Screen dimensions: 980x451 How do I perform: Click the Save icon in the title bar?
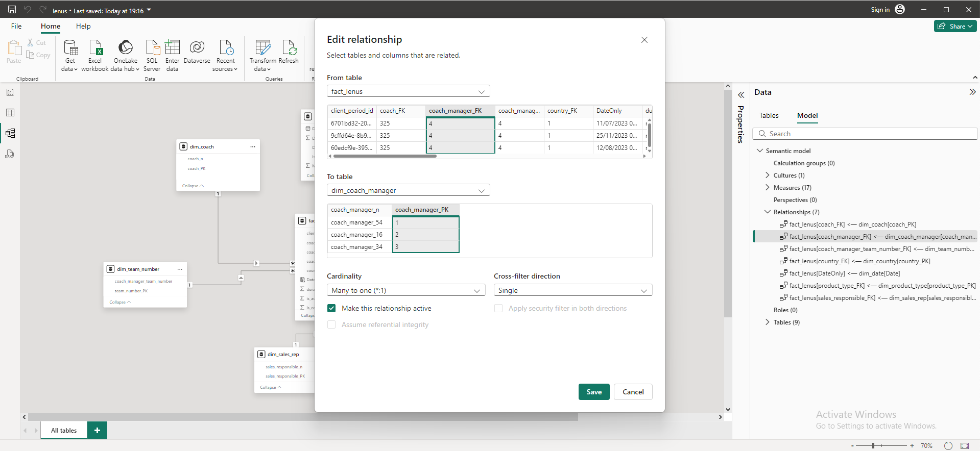12,10
